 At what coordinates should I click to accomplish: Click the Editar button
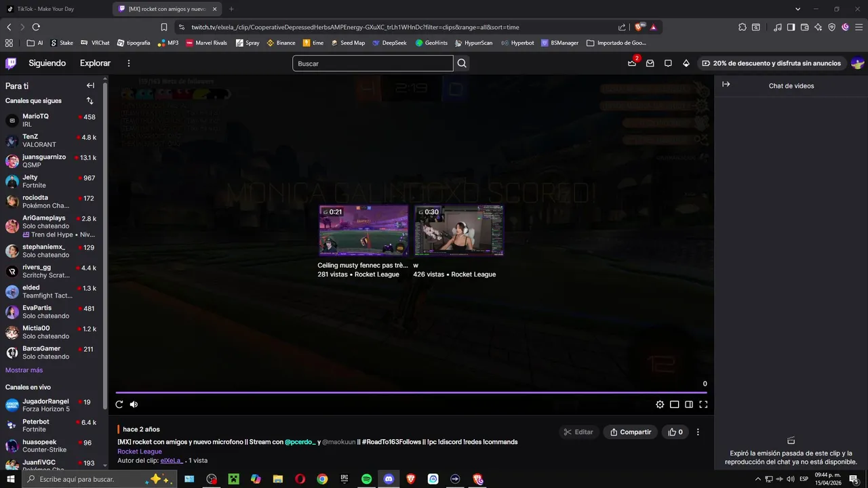[x=577, y=432]
